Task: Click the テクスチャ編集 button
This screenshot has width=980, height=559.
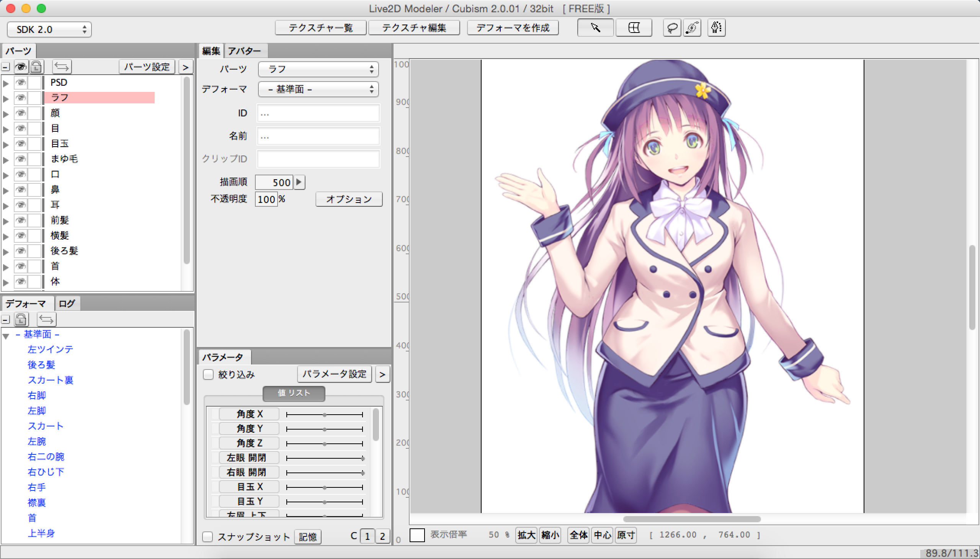Action: point(414,28)
